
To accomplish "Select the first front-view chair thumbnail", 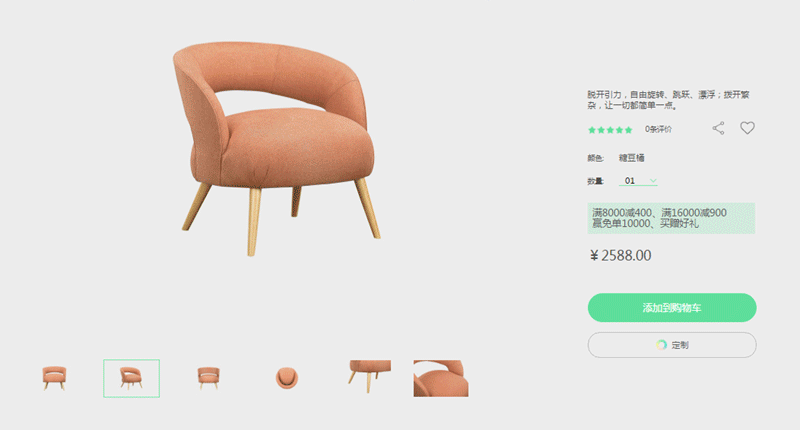I will (54, 378).
